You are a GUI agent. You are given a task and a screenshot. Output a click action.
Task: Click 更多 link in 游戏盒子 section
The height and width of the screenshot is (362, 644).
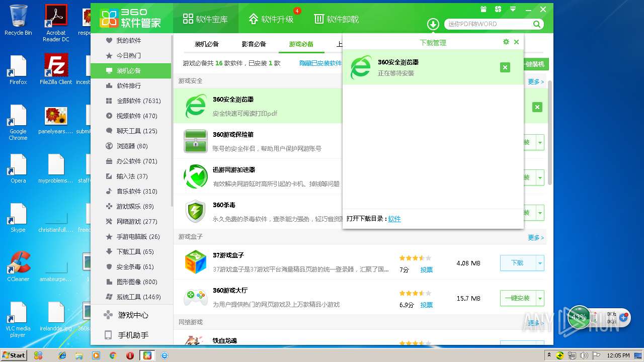[536, 237]
